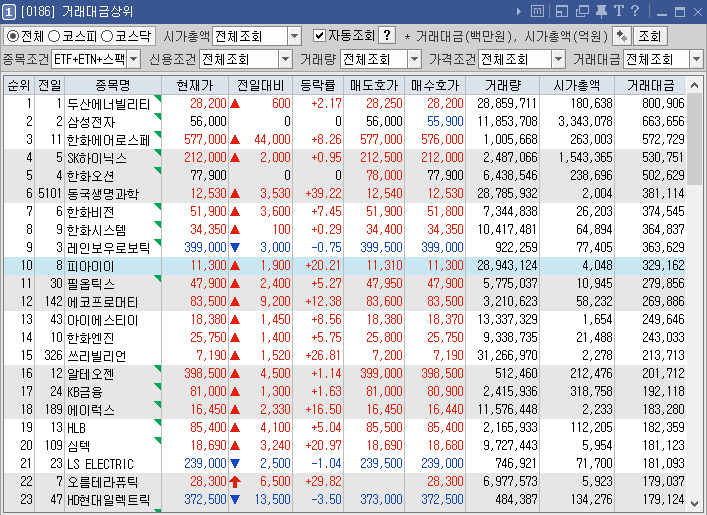This screenshot has height=515, width=707.
Task: Click the 종목명 column header
Action: [113, 85]
